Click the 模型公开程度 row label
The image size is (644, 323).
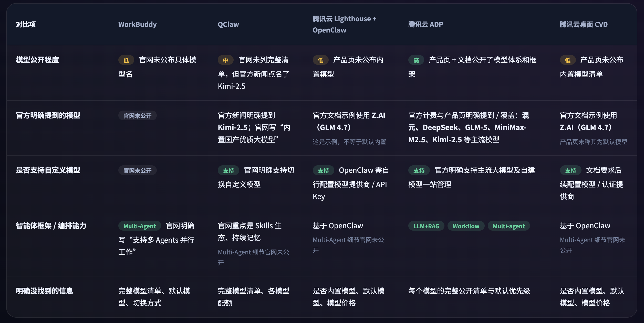(x=37, y=60)
